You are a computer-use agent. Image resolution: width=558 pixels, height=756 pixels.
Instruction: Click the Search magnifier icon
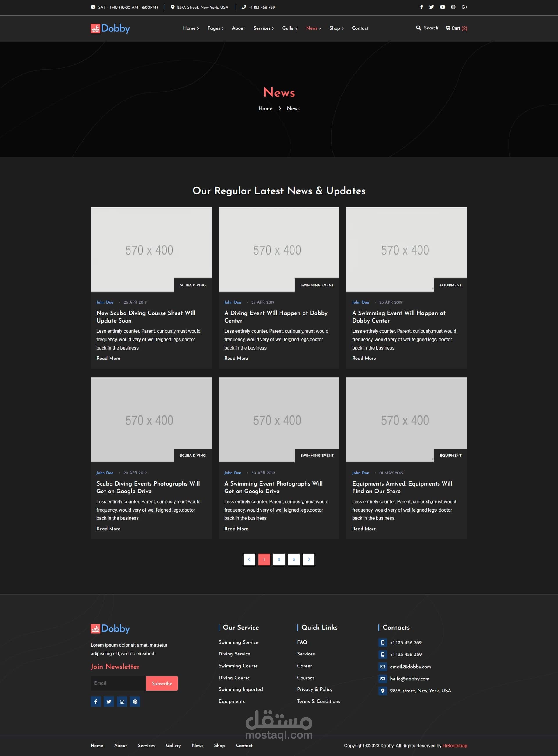pyautogui.click(x=419, y=28)
